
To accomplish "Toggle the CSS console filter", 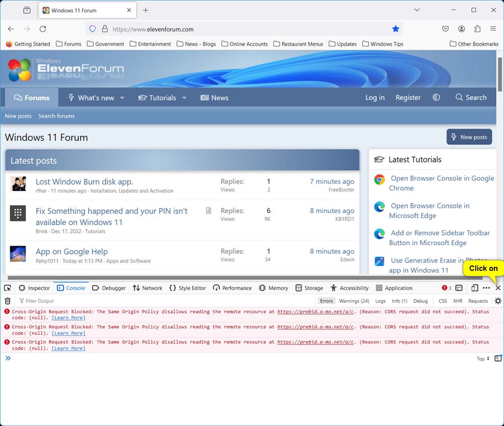I will (x=443, y=301).
